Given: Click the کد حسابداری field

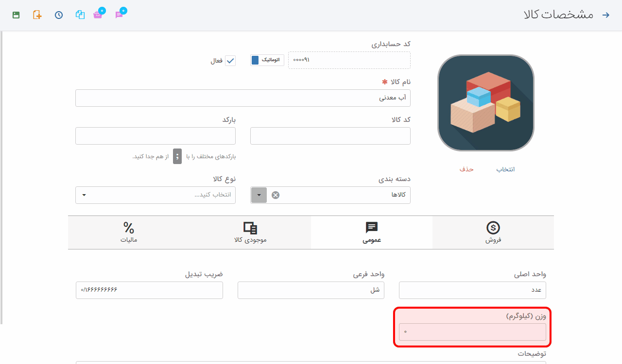Looking at the screenshot, I should 349,60.
